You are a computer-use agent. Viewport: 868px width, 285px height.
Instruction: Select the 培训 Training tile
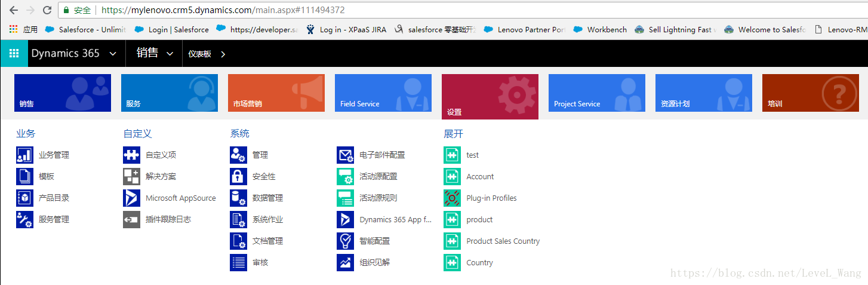[811, 93]
